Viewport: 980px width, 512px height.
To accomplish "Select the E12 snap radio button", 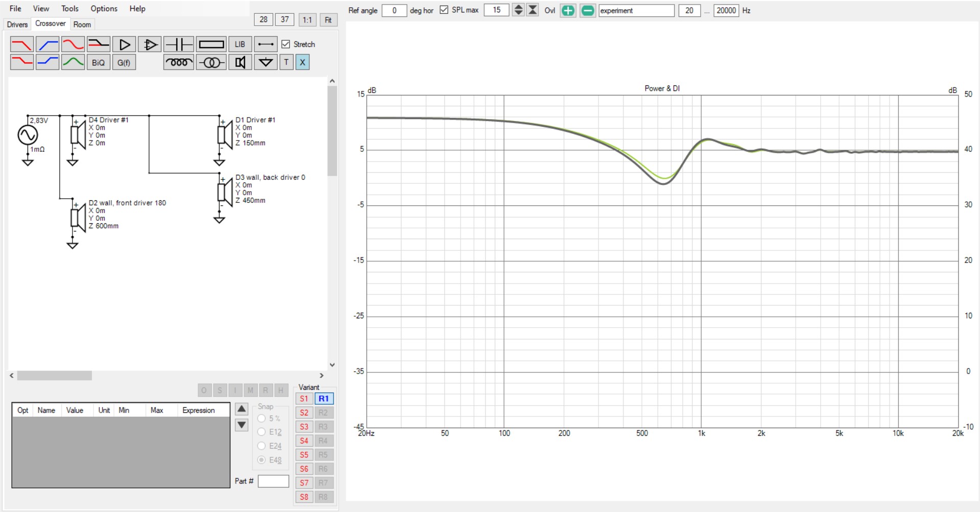I will tap(261, 432).
